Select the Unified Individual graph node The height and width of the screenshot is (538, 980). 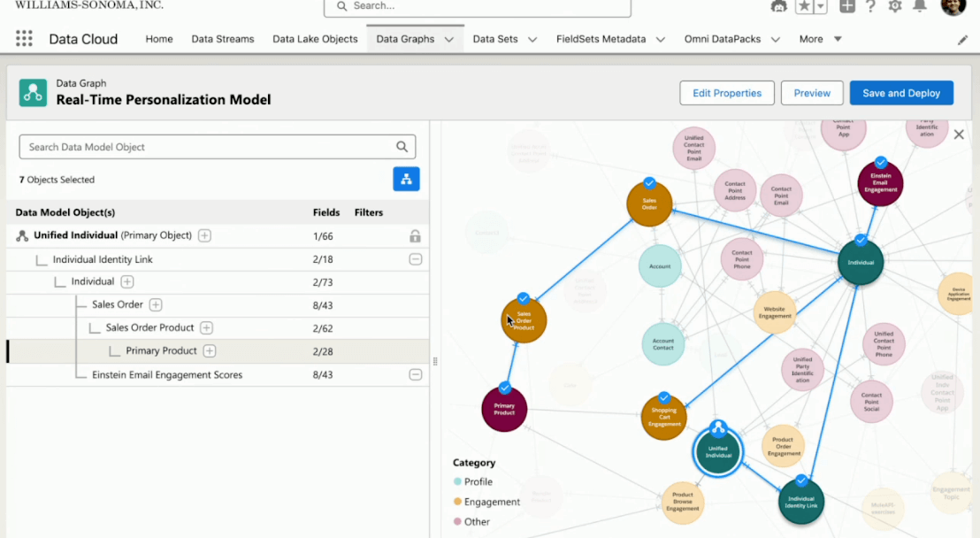pyautogui.click(x=717, y=451)
